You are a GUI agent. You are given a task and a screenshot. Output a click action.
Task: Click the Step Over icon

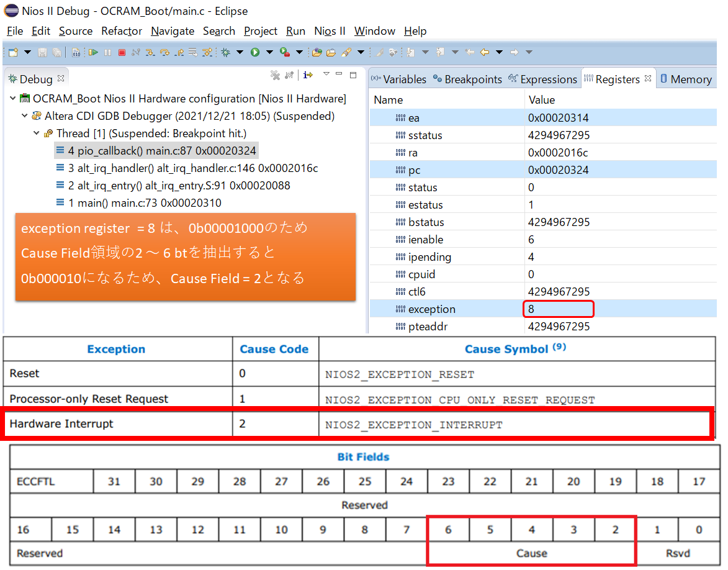point(165,53)
